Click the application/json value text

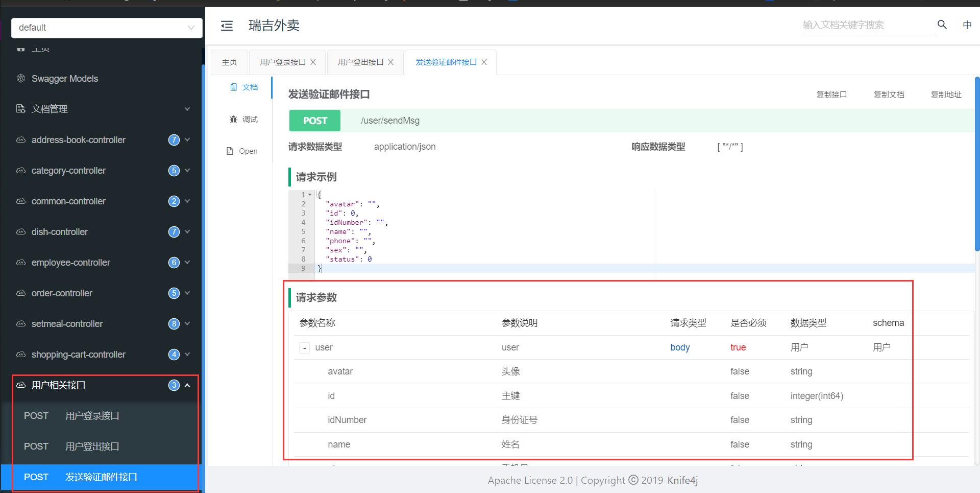tap(405, 147)
